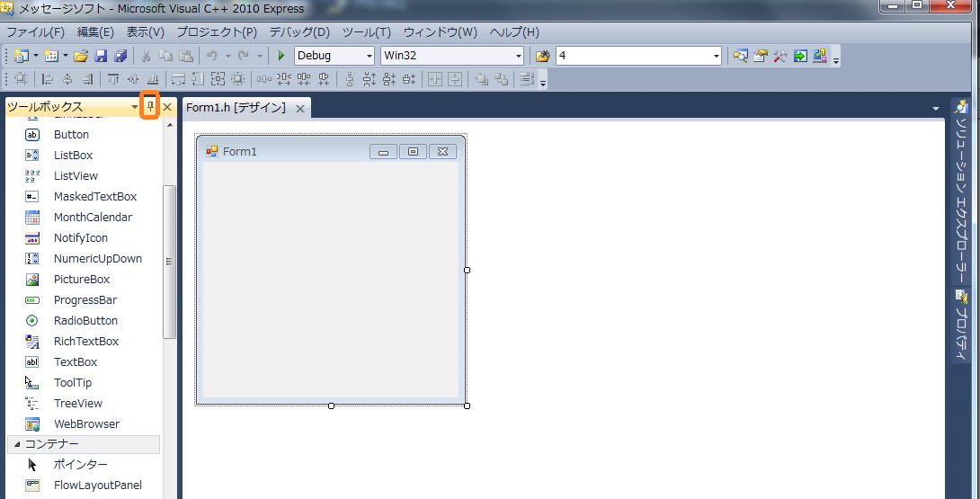Viewport: 980px width, 499px height.
Task: Open the デバッグ(D) menu
Action: (299, 31)
